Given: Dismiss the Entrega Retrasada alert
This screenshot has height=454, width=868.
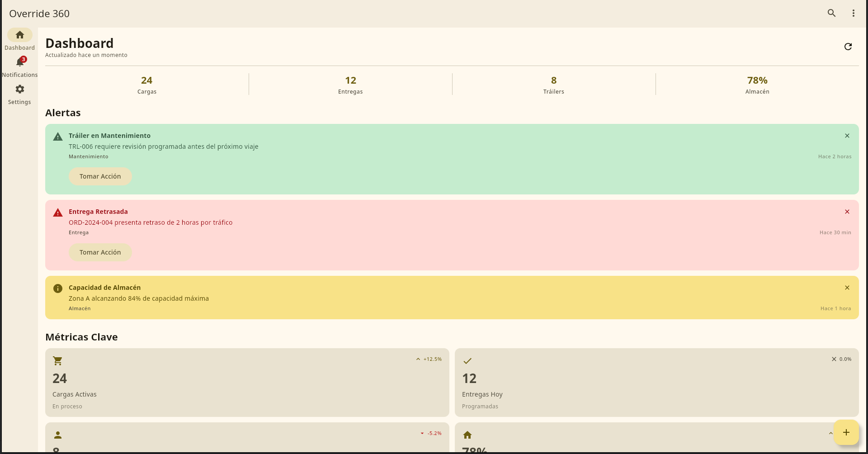Looking at the screenshot, I should tap(847, 212).
